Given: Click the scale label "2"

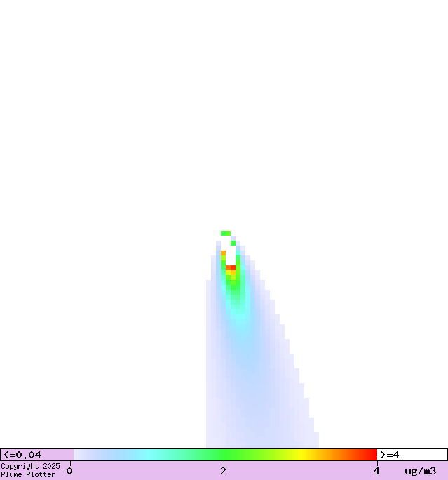Looking at the screenshot, I should click(x=223, y=471).
